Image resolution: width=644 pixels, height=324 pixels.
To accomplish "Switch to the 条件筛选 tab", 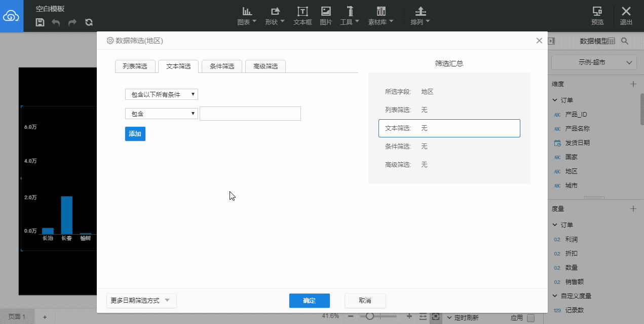I will pyautogui.click(x=222, y=66).
